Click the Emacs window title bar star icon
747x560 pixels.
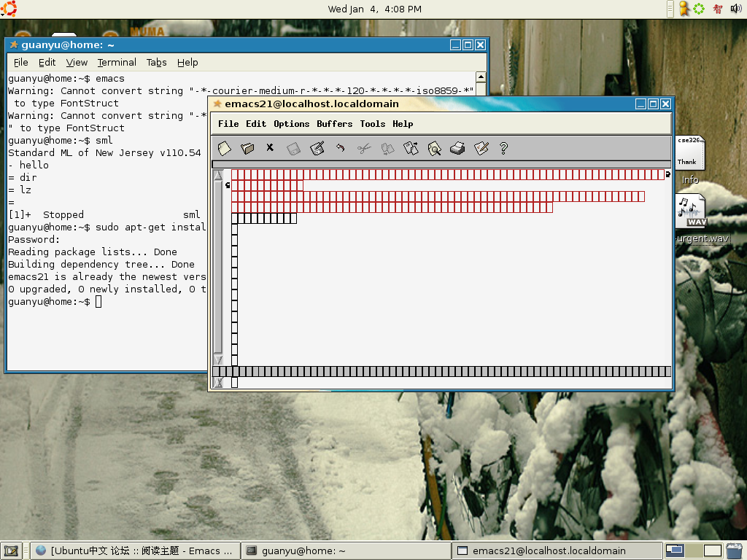(x=217, y=104)
